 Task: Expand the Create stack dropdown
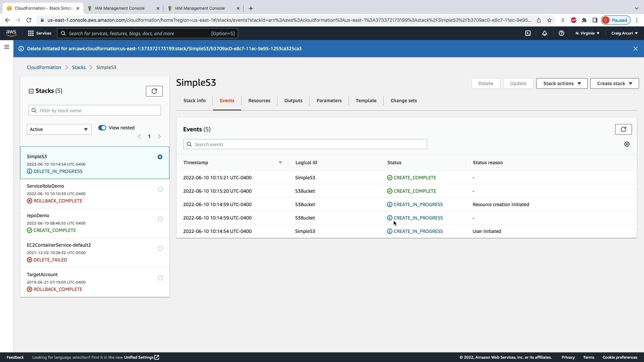click(614, 83)
